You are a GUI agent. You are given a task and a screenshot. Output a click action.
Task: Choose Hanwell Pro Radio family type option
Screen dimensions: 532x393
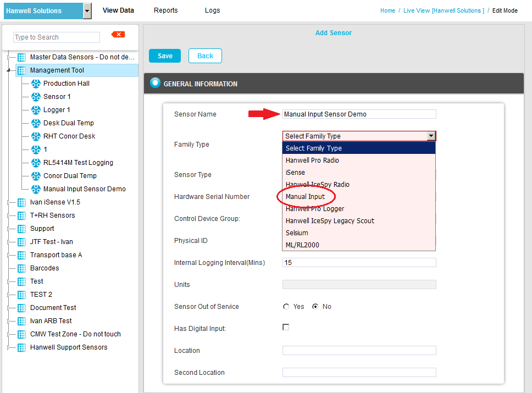tap(359, 160)
